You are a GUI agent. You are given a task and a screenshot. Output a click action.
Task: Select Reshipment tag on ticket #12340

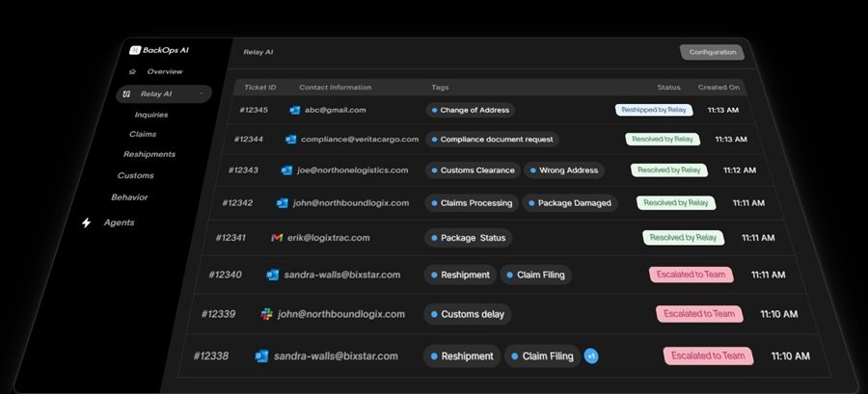pos(461,275)
